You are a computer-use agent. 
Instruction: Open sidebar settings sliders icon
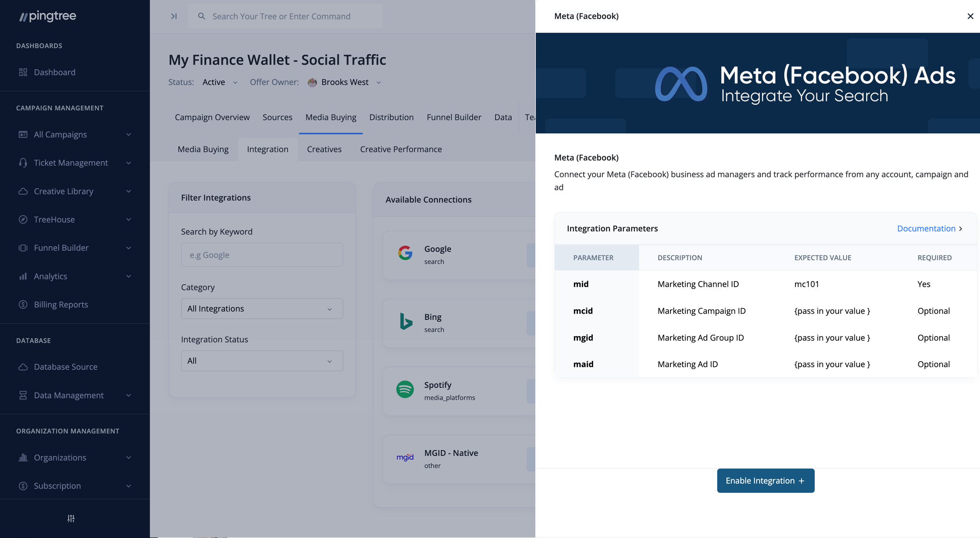click(71, 518)
